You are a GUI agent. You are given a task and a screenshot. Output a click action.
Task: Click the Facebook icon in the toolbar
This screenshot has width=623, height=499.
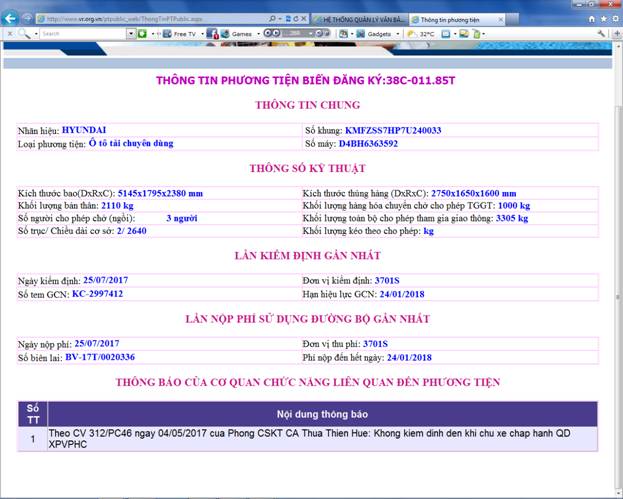[x=213, y=33]
